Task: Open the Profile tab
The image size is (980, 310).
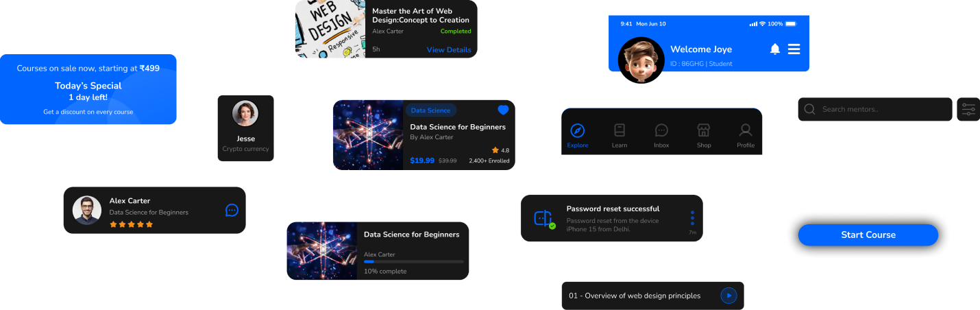Action: [746, 134]
